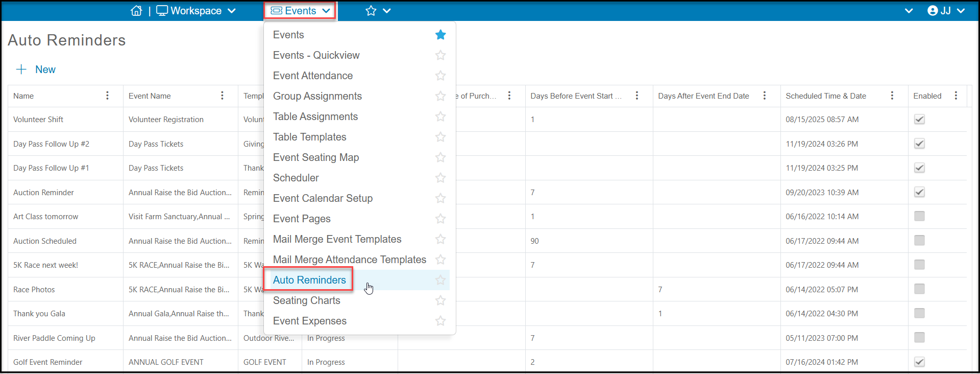The width and height of the screenshot is (980, 374).
Task: Star Mail Merge Attendance Templates entry
Action: point(440,260)
